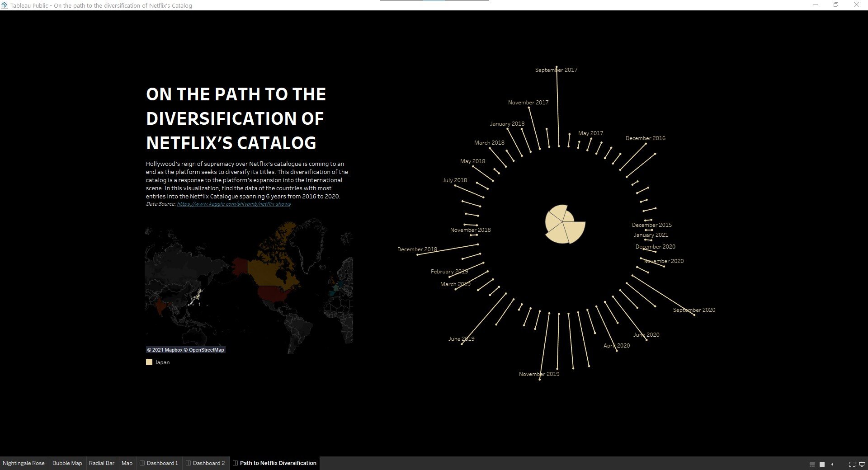Show tabs view icon in status bar
This screenshot has width=868, height=470.
point(822,464)
